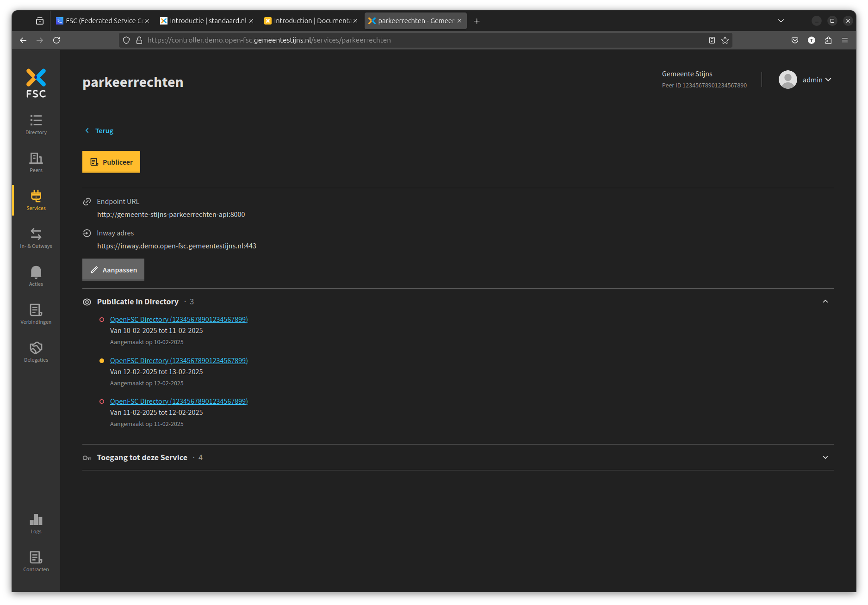The width and height of the screenshot is (868, 605).
Task: Toggle reader view in address bar
Action: click(x=712, y=40)
